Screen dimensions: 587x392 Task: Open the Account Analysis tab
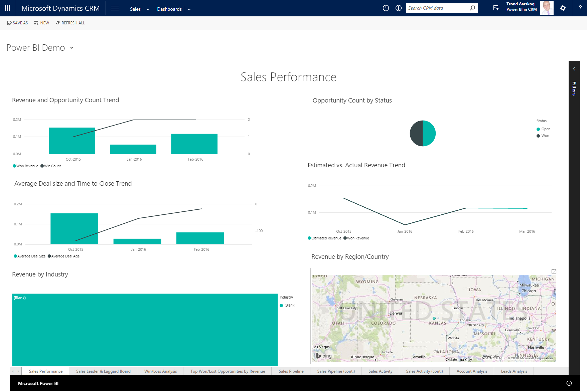(x=472, y=371)
